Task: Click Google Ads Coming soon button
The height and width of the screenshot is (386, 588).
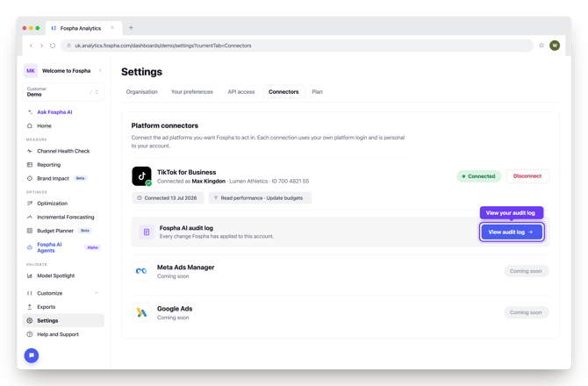Action: click(526, 312)
